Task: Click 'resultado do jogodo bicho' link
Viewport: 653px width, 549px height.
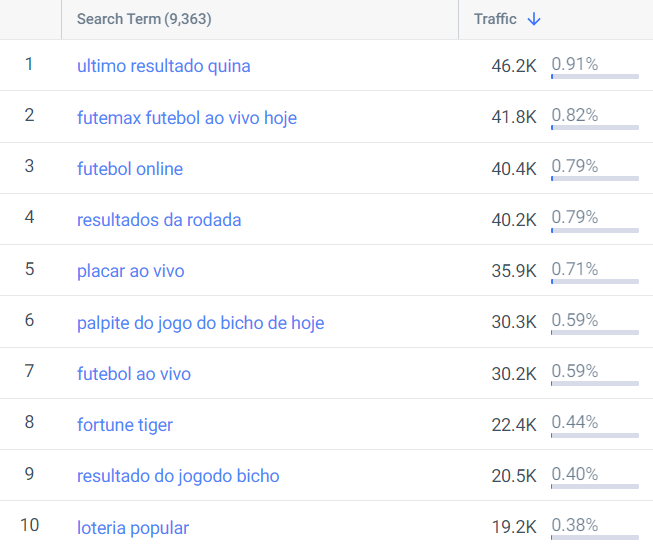Action: [x=178, y=476]
